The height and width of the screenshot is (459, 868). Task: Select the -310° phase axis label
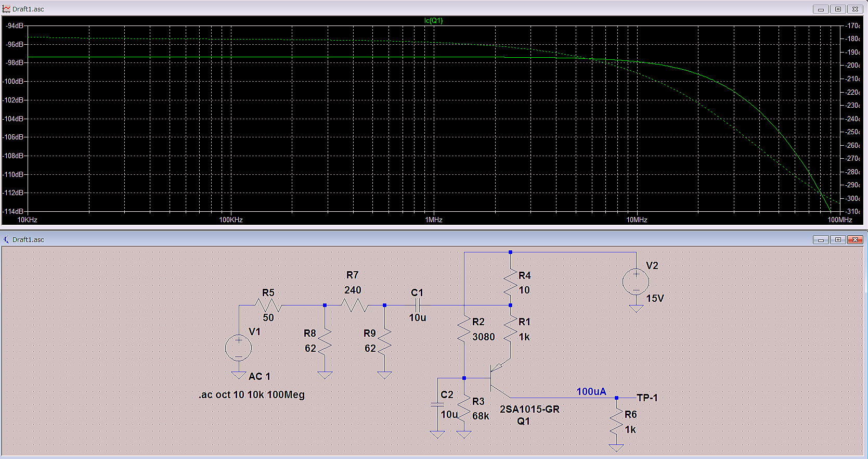point(852,211)
